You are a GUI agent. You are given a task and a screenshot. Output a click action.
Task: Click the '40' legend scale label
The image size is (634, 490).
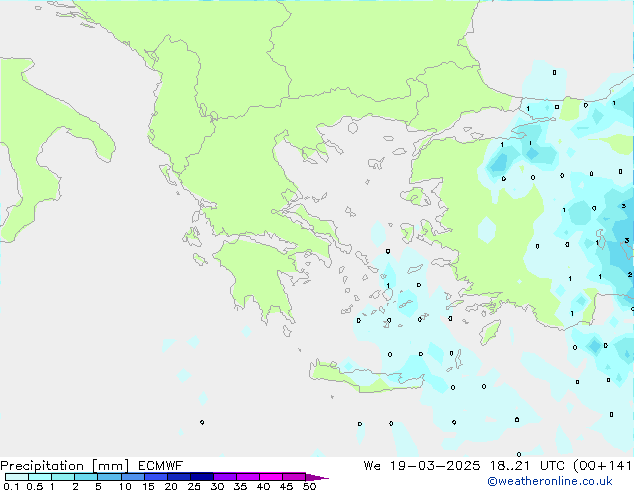pyautogui.click(x=264, y=486)
